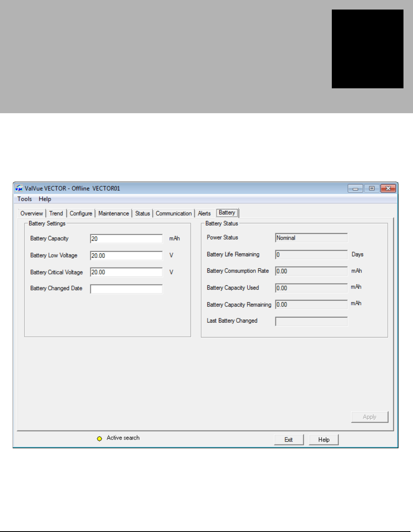Click the 'Power Status' label
The image size is (413, 532).
point(222,238)
